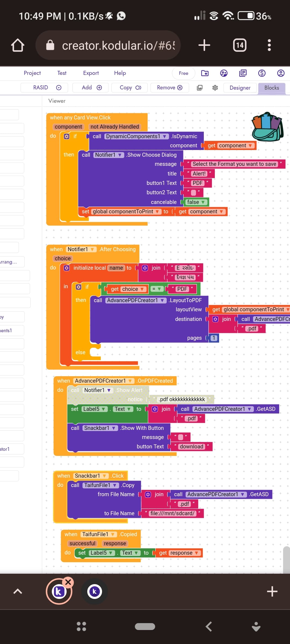Click the Free plan button

tap(184, 73)
